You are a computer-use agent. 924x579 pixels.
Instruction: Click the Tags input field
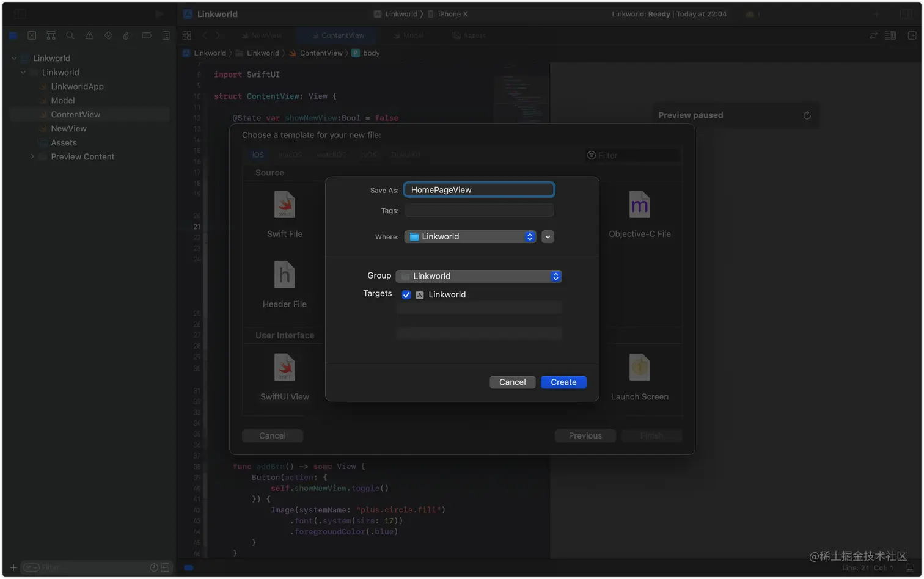point(479,210)
